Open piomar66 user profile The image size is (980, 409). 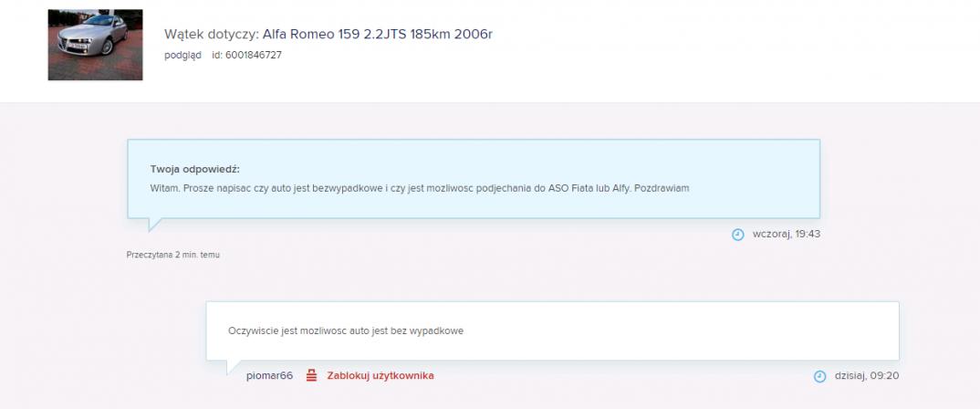[269, 376]
